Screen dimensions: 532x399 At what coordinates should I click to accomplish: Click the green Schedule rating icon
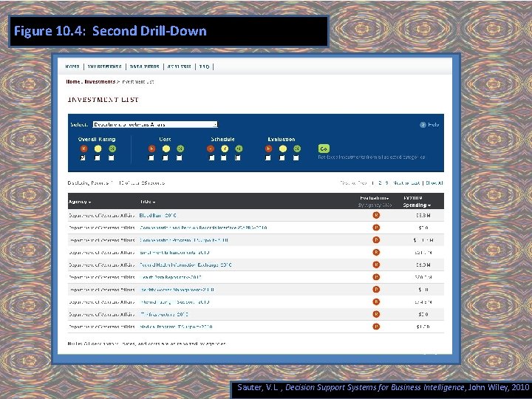pyautogui.click(x=239, y=149)
